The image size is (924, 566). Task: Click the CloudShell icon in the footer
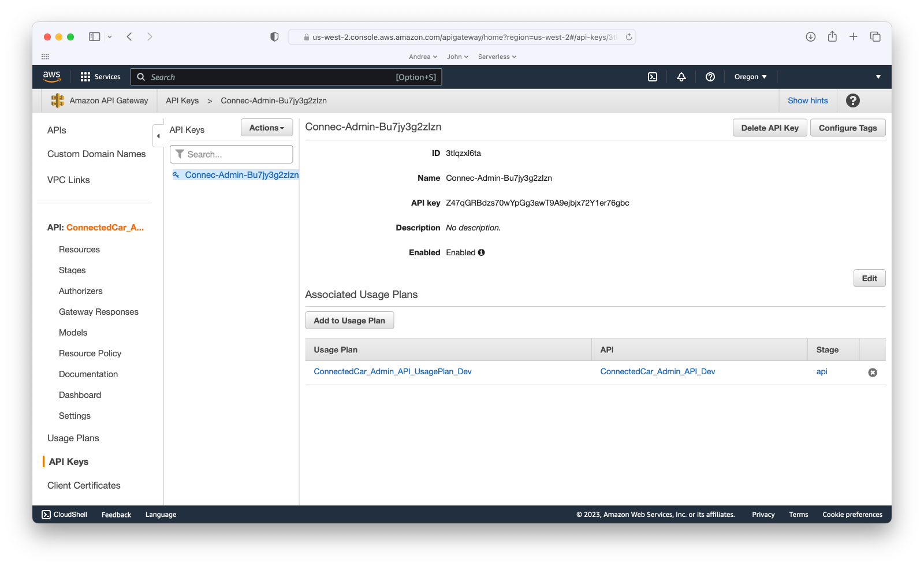[x=46, y=515]
